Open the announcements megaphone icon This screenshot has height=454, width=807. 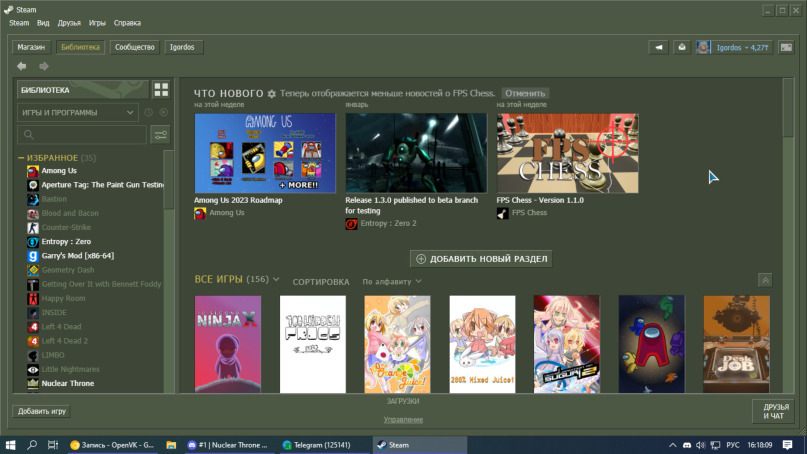659,47
